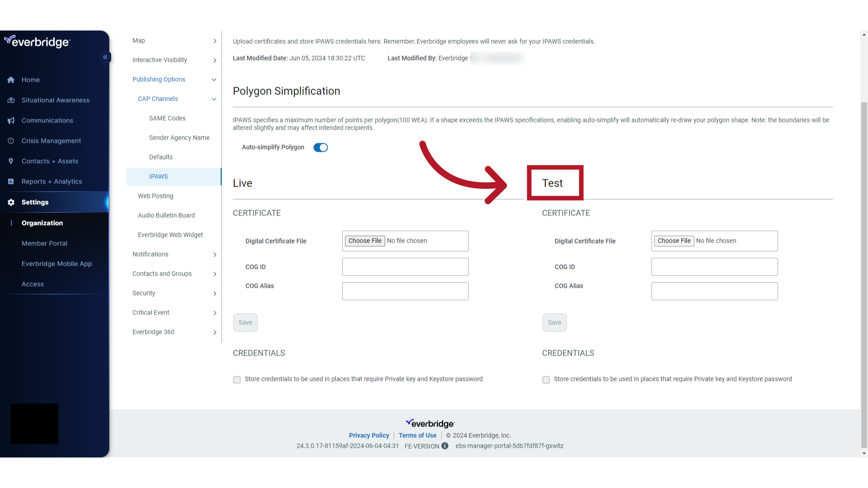Open the Home section
The height and width of the screenshot is (488, 868).
[x=30, y=79]
